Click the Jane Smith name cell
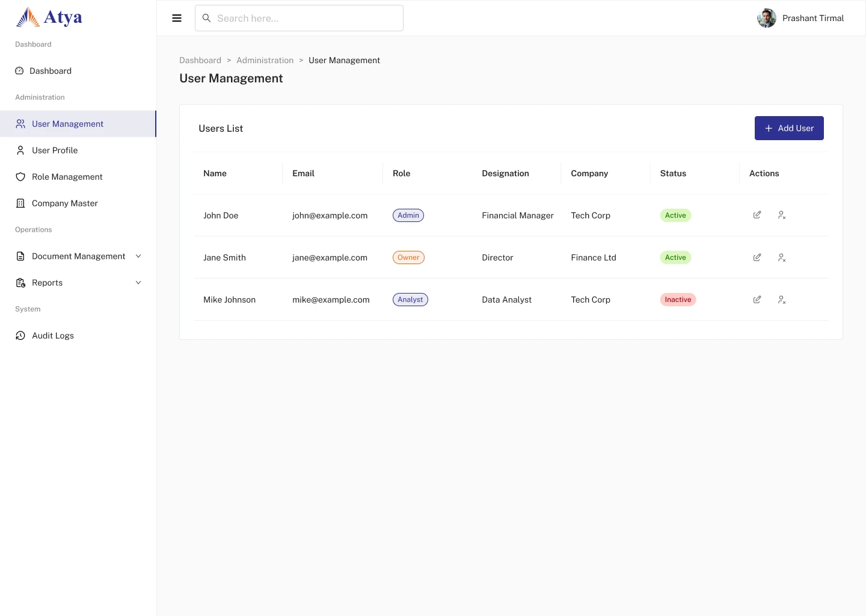 (224, 257)
